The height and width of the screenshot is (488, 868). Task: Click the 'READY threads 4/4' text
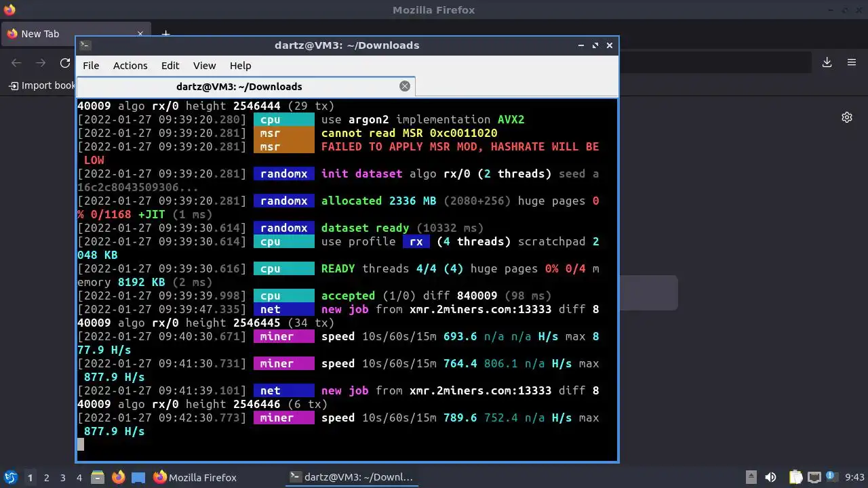(x=378, y=269)
